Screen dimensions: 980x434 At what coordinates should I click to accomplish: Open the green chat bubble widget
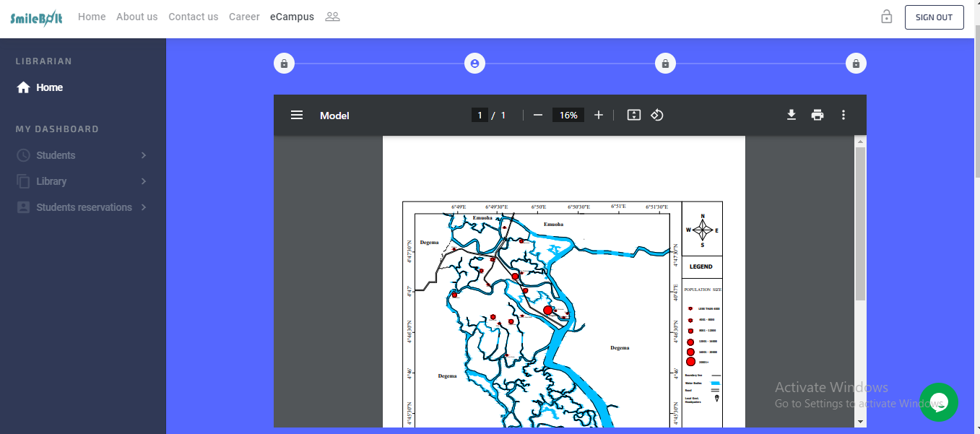pyautogui.click(x=939, y=402)
